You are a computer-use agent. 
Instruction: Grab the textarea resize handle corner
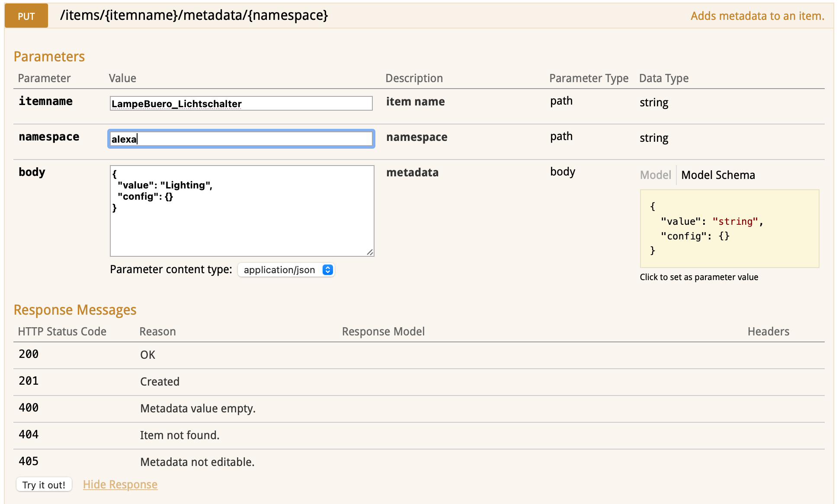coord(370,252)
